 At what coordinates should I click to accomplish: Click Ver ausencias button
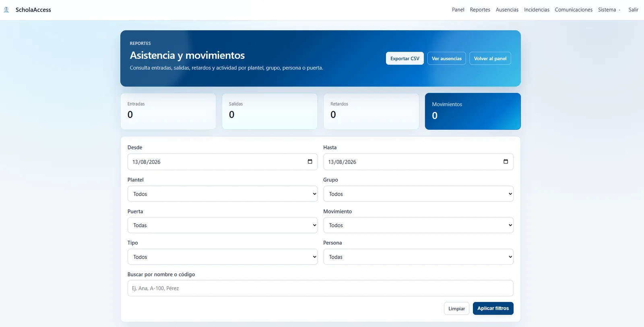point(447,58)
